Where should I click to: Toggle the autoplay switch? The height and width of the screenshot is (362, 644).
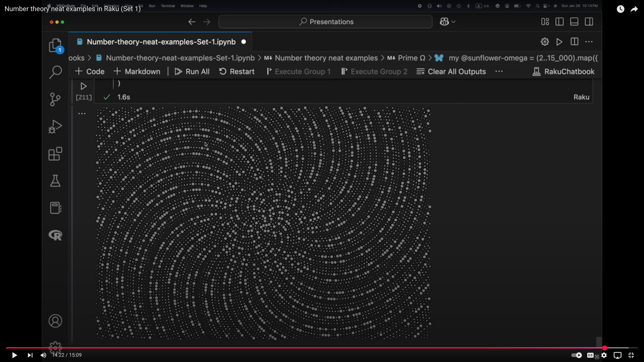tap(576, 355)
